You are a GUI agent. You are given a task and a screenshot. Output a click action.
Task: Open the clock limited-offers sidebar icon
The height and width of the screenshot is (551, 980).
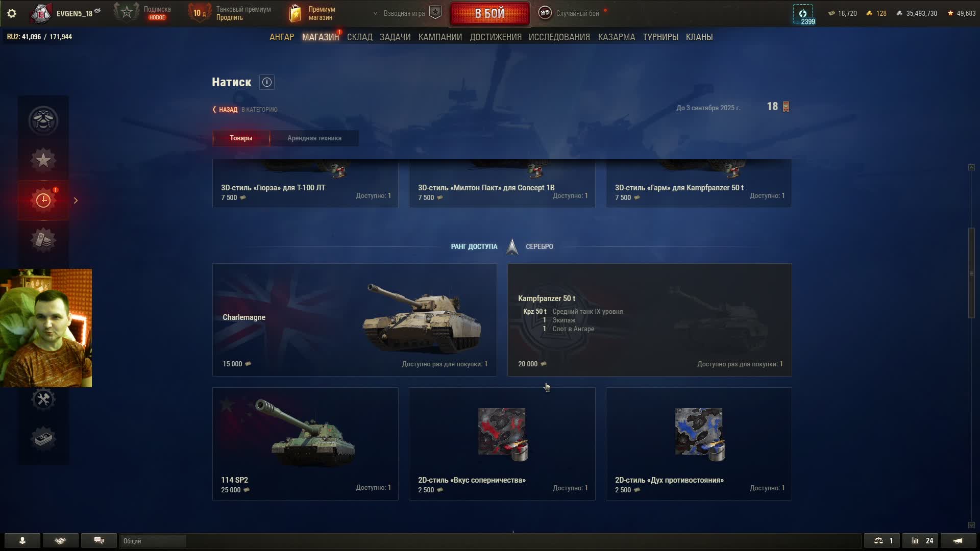[x=43, y=200]
